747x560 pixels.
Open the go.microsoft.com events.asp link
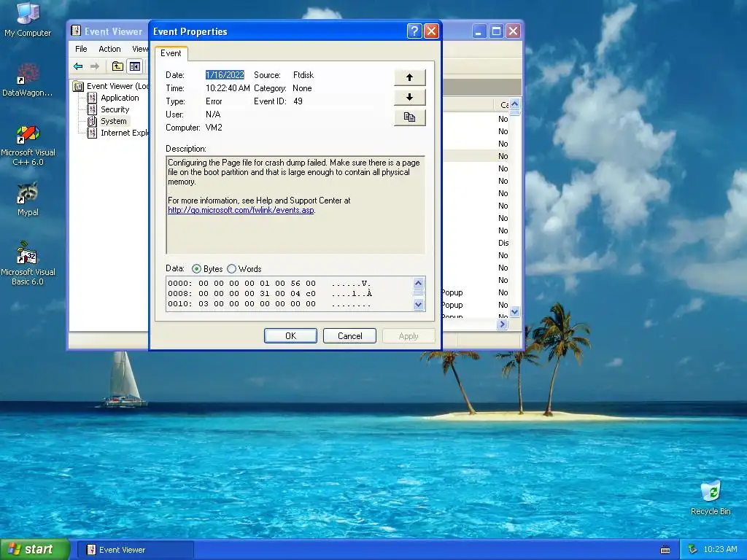coord(241,210)
